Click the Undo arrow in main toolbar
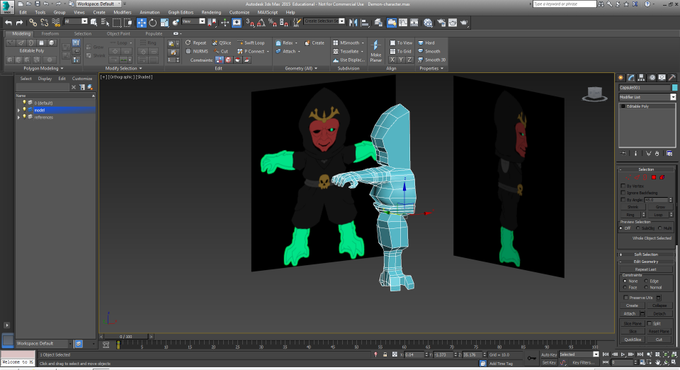 [9, 23]
